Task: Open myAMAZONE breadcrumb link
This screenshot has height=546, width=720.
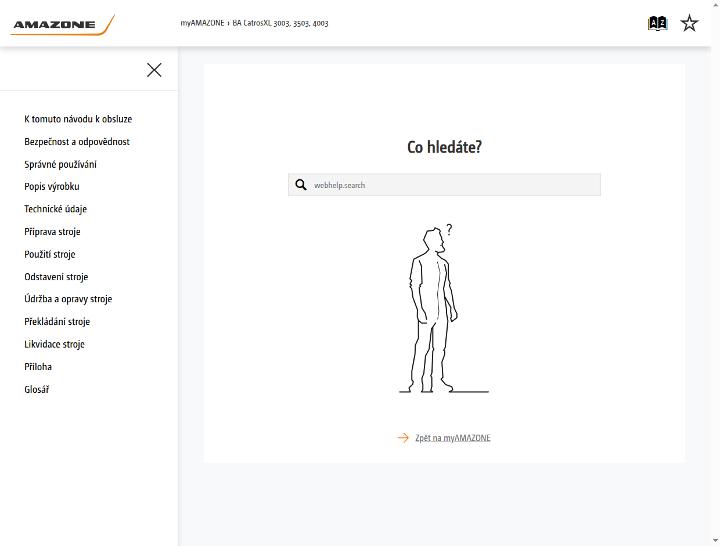Action: [202, 23]
